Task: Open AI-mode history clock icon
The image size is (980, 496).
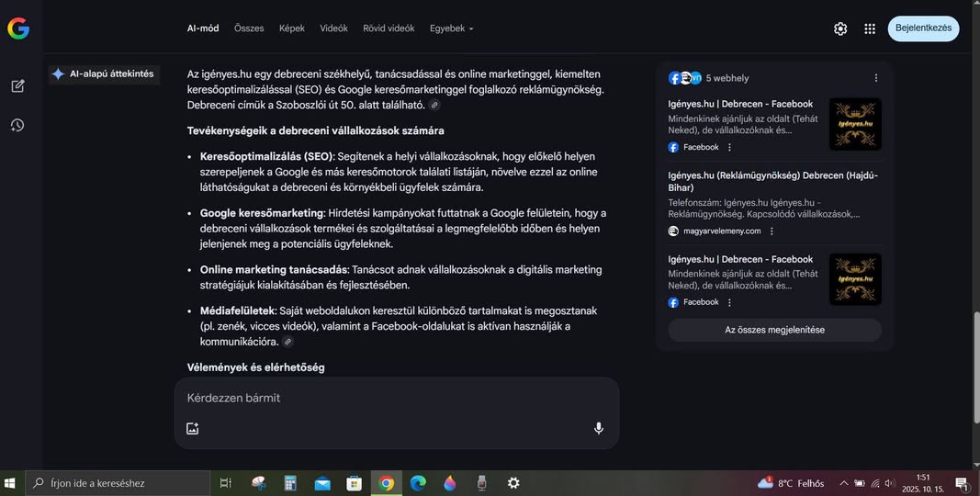Action: (x=17, y=125)
